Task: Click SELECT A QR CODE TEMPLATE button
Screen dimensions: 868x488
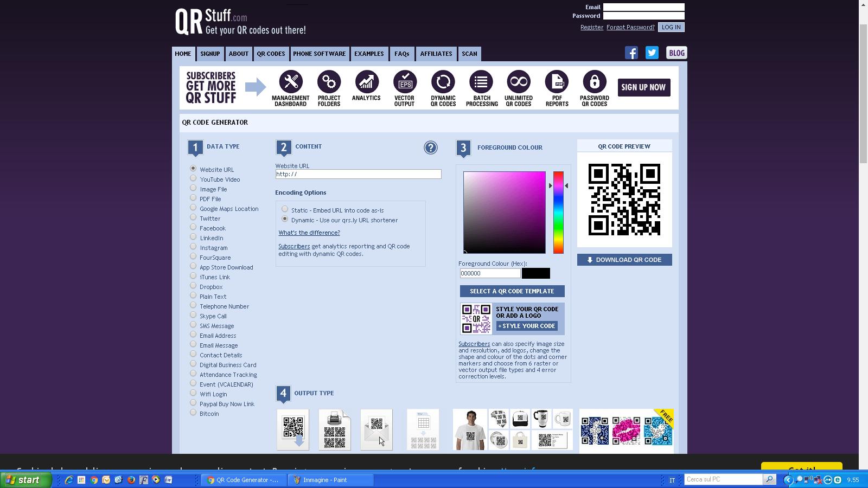Action: [512, 291]
